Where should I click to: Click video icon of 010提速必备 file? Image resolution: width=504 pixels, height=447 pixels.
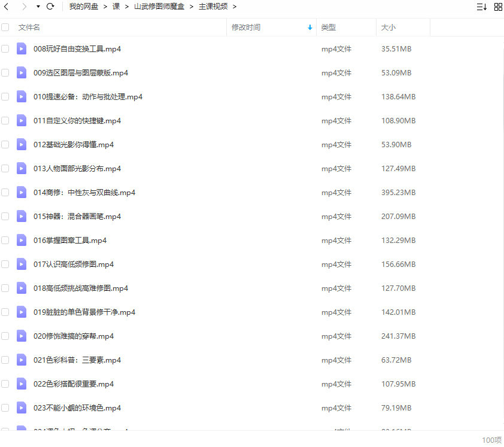(x=22, y=97)
